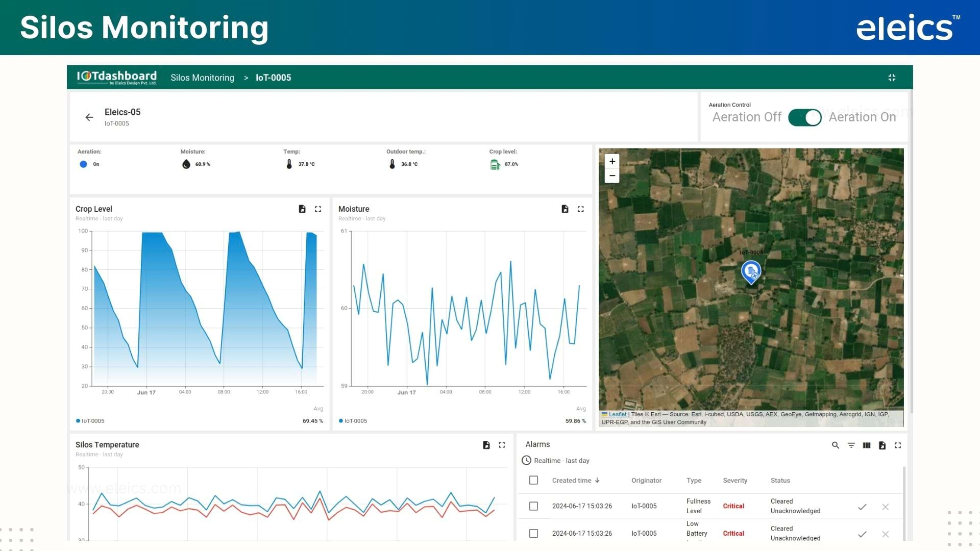Check the select-all alarms checkbox
980x551 pixels.
tap(533, 481)
